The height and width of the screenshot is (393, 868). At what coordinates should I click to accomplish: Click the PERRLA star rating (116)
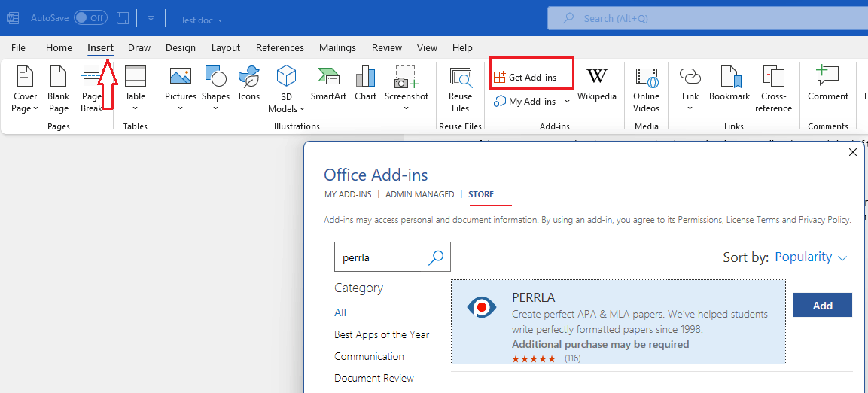pos(546,358)
